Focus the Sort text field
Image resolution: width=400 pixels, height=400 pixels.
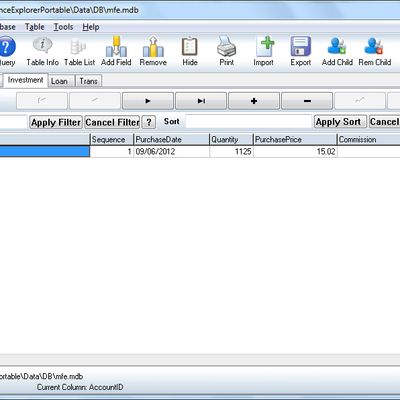point(248,122)
